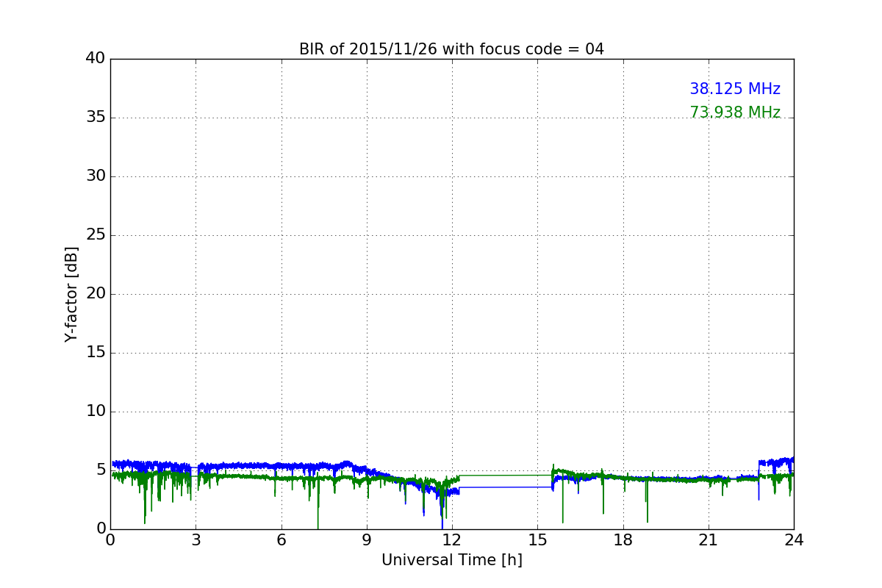The height and width of the screenshot is (588, 882).
Task: Click y-axis tick label '30'
Action: click(x=96, y=176)
